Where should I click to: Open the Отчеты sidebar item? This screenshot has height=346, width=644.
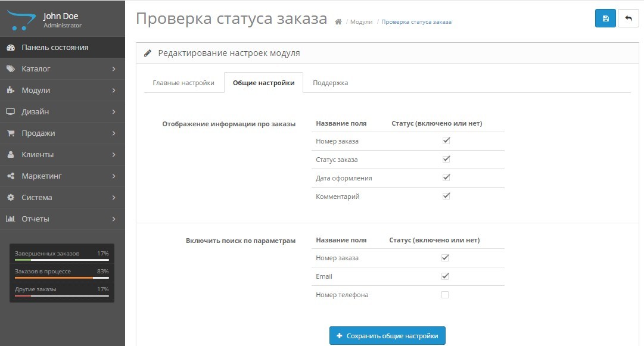click(x=63, y=219)
